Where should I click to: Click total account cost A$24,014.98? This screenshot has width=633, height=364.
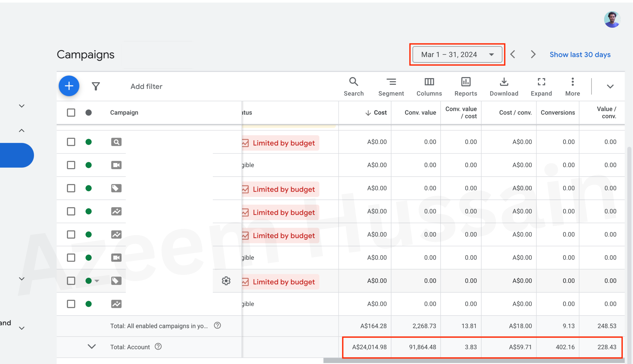point(369,347)
